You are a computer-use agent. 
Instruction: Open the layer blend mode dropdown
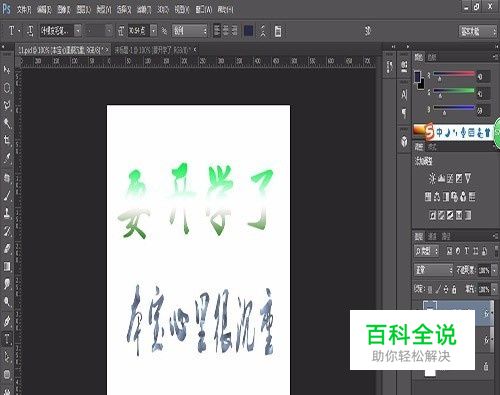click(434, 269)
